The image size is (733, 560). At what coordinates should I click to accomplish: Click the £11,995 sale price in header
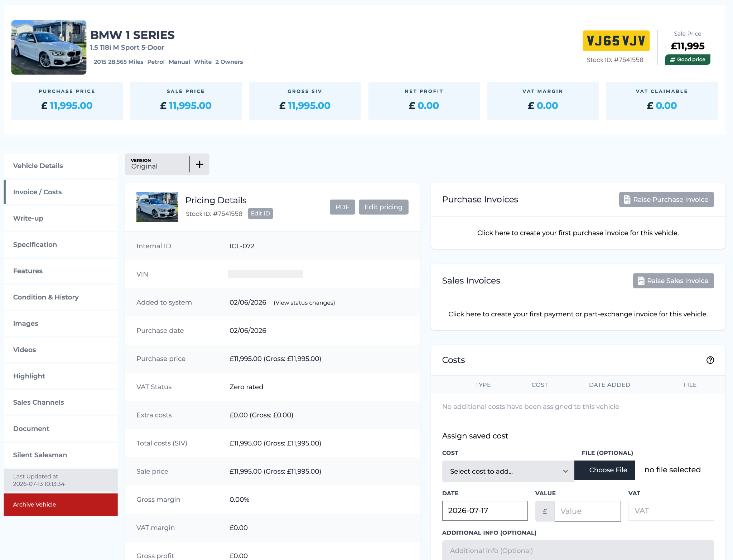[x=688, y=46]
